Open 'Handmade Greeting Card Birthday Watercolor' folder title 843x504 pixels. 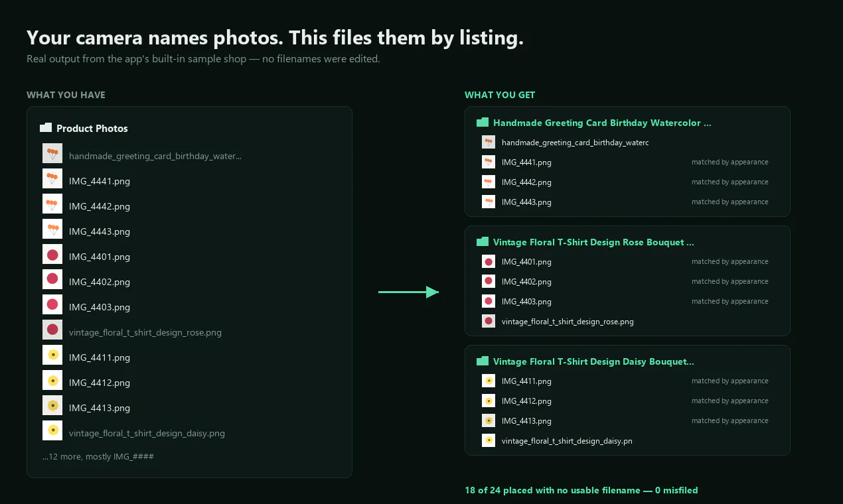(602, 123)
